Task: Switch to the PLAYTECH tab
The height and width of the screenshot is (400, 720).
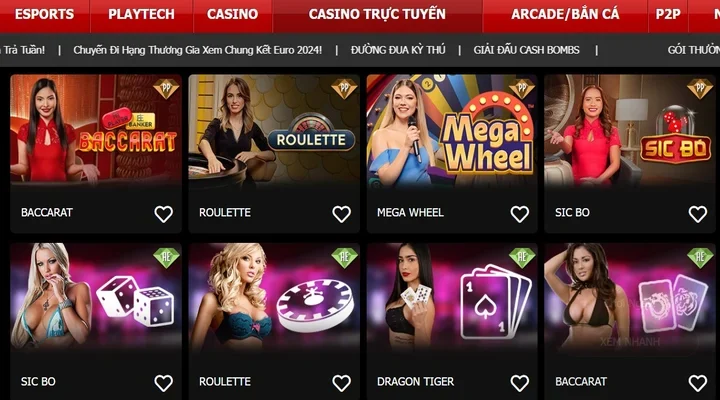Action: [x=141, y=14]
